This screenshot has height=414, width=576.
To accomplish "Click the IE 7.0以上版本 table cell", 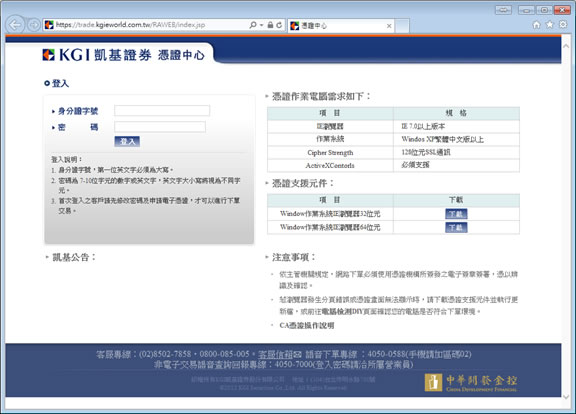I will tap(456, 126).
